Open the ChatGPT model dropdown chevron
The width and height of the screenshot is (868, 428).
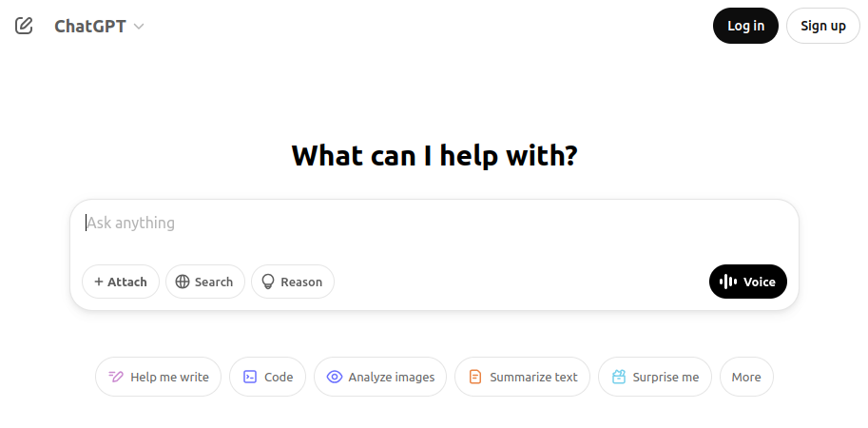click(139, 27)
